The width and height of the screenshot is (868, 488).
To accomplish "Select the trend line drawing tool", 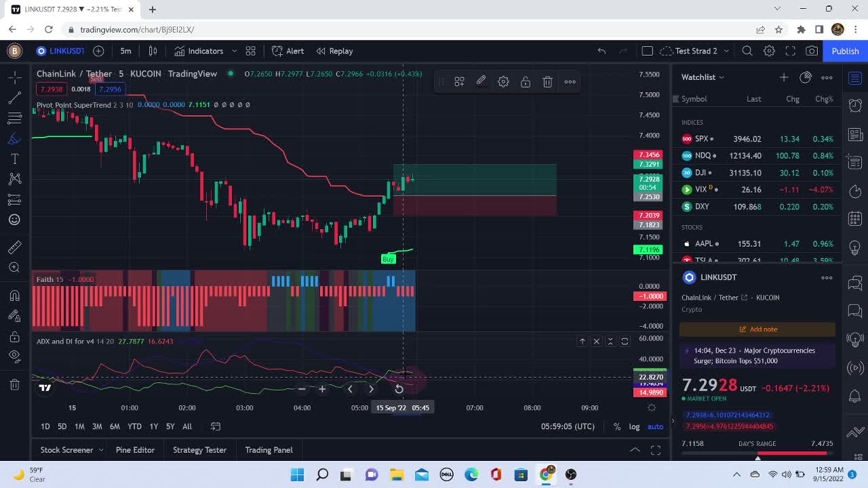I will (x=14, y=98).
